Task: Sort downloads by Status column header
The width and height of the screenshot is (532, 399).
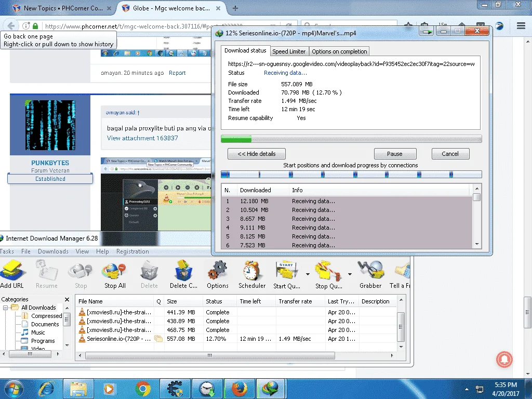Action: [220, 301]
